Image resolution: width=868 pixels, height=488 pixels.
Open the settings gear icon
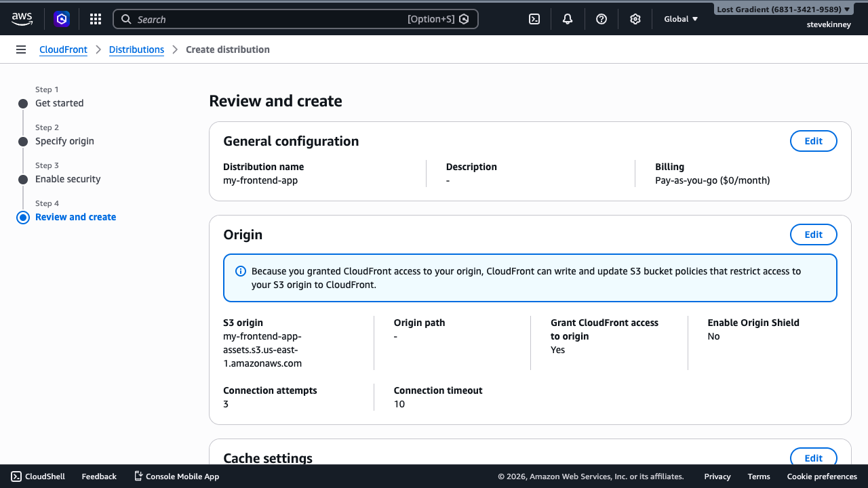pos(635,19)
